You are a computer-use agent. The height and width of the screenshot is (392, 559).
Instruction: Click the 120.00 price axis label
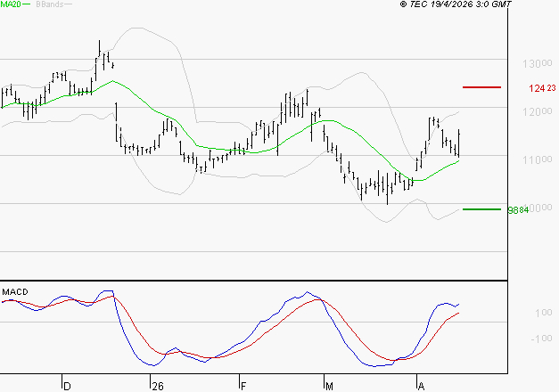[538, 112]
